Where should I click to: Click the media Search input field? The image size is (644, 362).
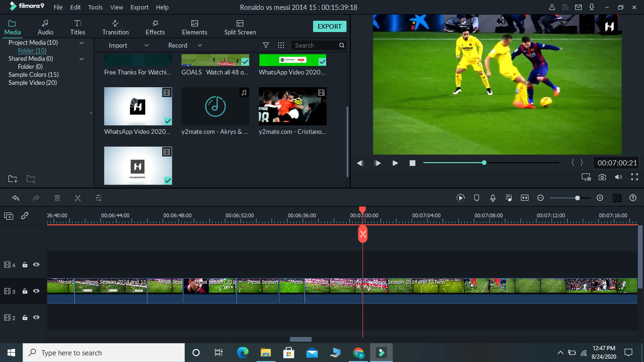314,45
